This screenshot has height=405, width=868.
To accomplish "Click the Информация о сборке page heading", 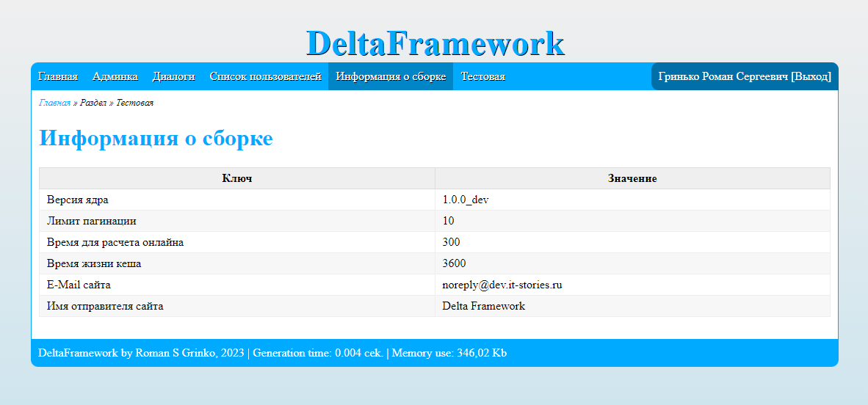I will click(x=156, y=138).
